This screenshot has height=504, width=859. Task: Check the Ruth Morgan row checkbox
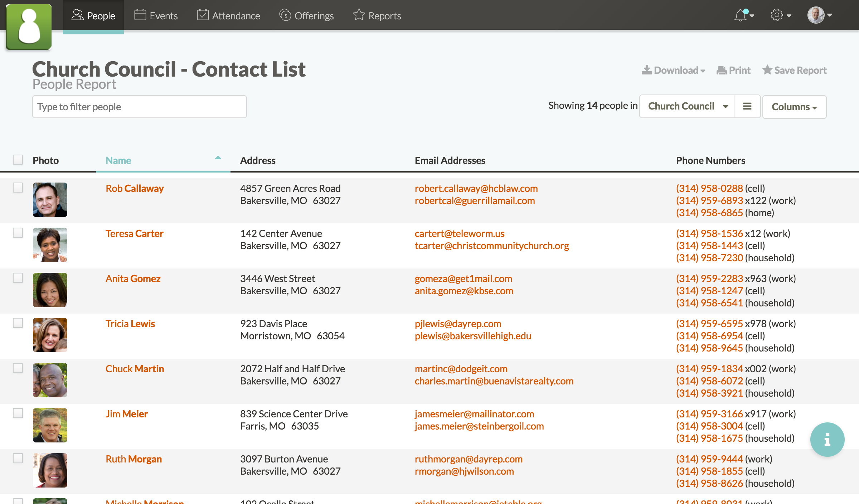pos(18,458)
